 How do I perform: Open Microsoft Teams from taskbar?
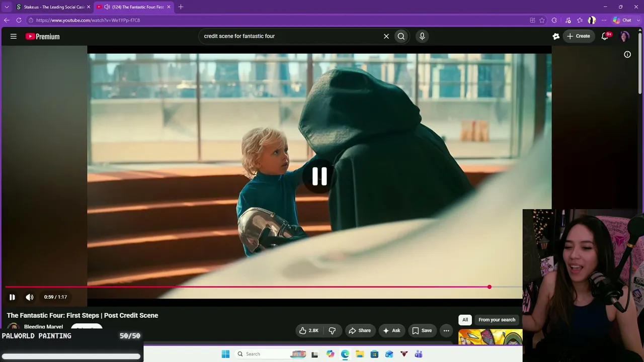419,354
